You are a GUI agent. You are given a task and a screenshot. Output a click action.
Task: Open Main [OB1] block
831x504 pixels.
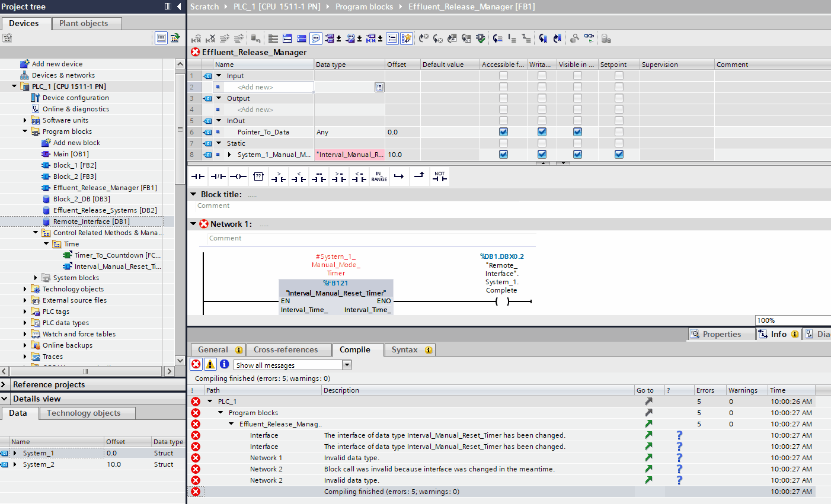71,154
